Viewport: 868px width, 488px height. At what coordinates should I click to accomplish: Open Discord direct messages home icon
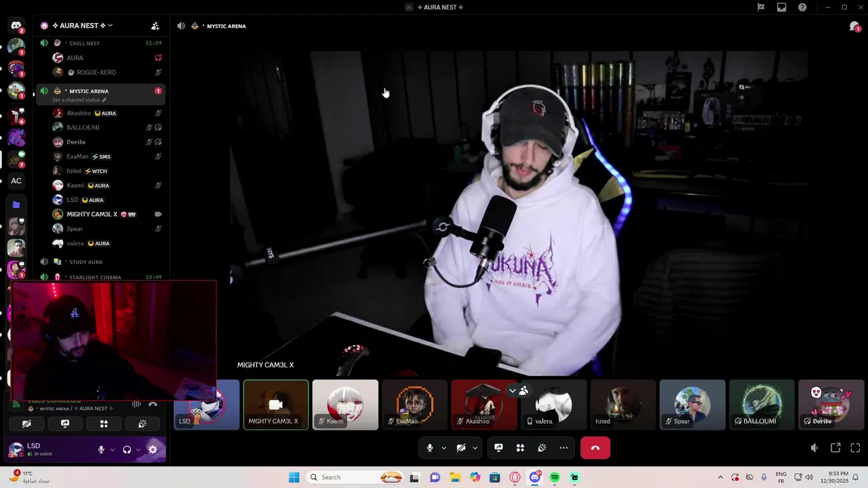click(16, 26)
